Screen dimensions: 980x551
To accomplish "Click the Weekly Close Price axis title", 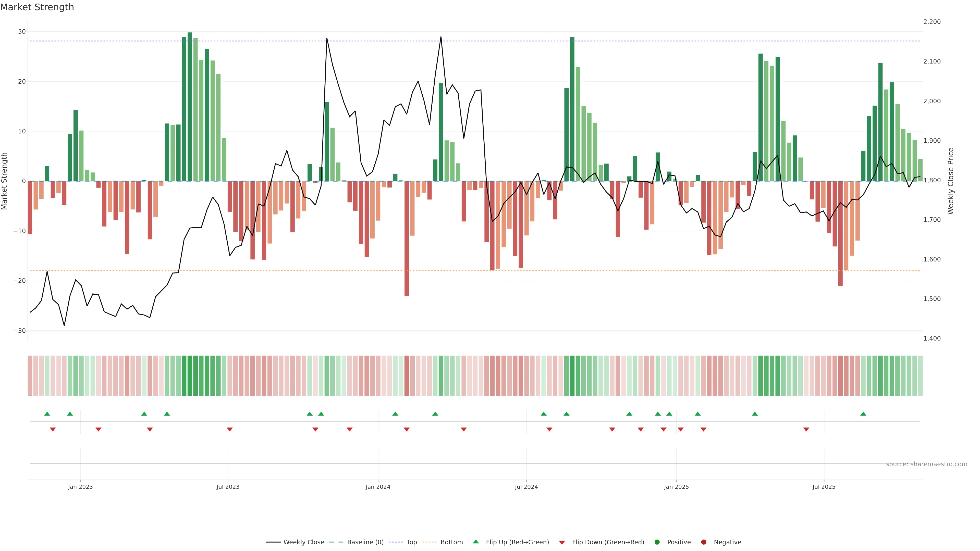I will coord(951,181).
